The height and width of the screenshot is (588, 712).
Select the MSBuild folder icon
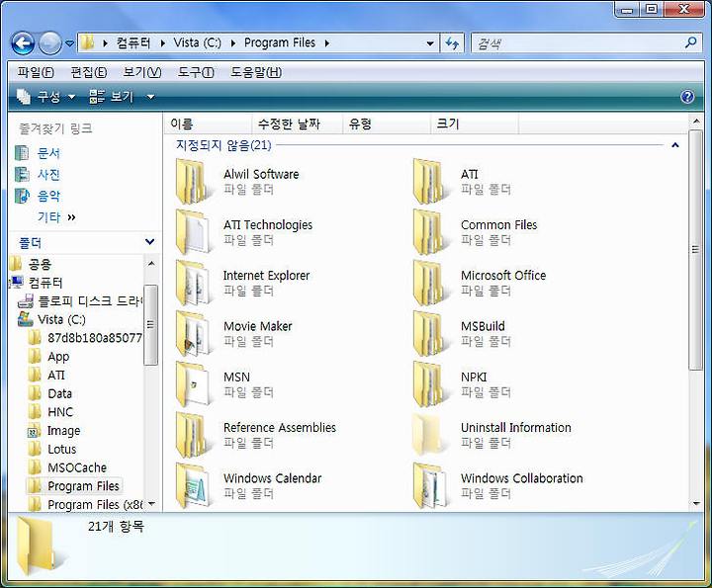(430, 334)
